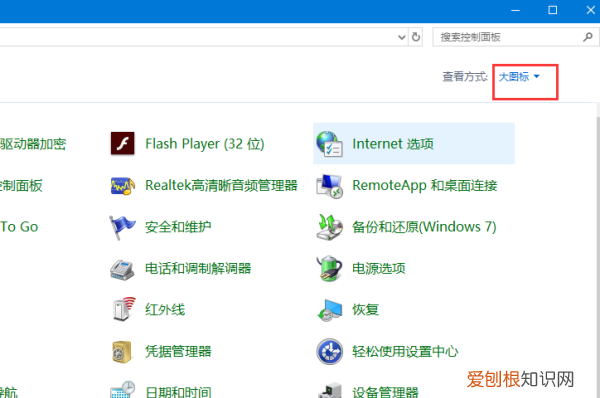Open 恢复 link
The width and height of the screenshot is (600, 398).
coord(365,310)
